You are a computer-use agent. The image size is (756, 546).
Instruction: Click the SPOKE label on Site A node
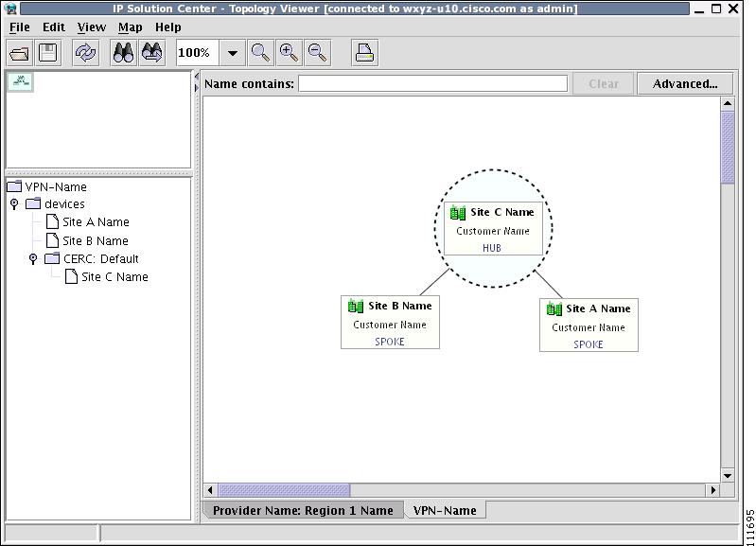click(x=589, y=344)
